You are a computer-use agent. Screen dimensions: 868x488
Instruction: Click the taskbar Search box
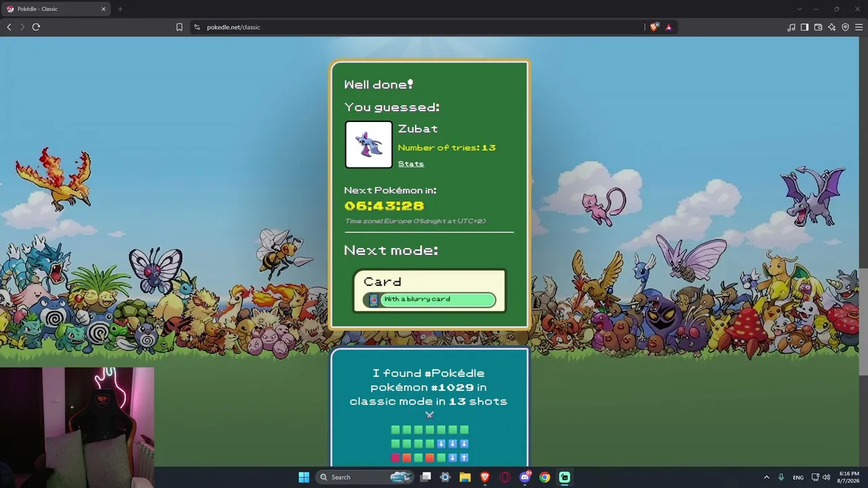[366, 477]
